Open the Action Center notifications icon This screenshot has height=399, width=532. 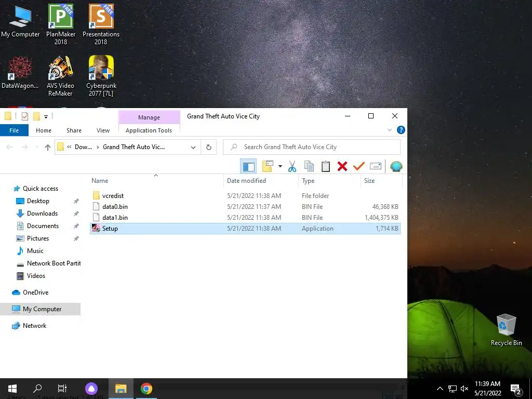point(515,389)
